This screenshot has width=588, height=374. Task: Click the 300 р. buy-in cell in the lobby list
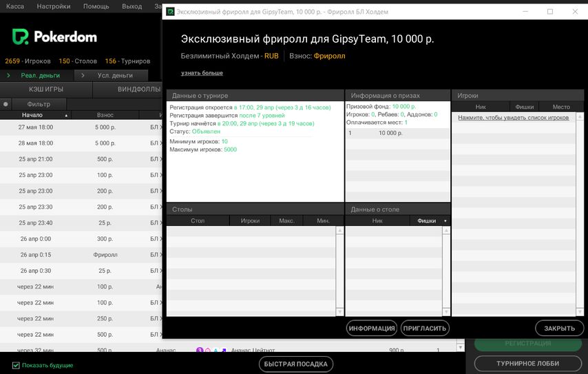pyautogui.click(x=105, y=239)
